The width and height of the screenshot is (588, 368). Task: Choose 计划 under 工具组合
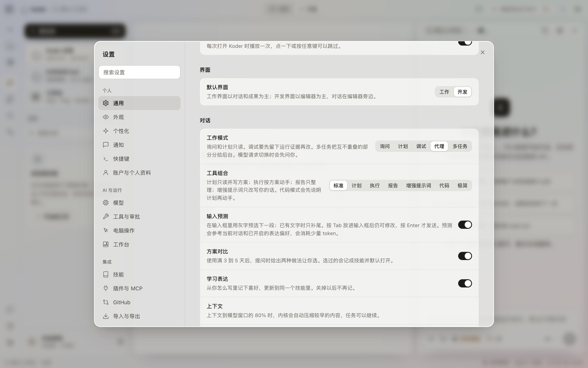pyautogui.click(x=356, y=185)
